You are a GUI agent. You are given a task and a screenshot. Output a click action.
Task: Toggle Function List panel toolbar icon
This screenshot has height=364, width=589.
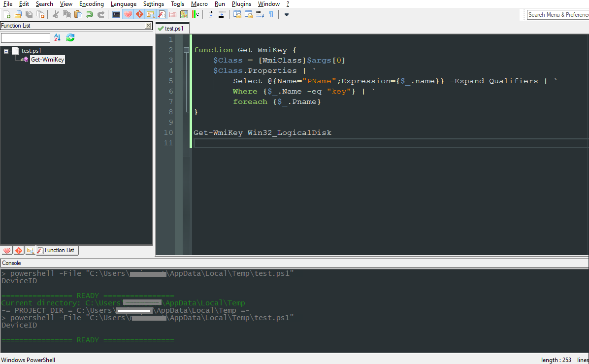click(162, 15)
